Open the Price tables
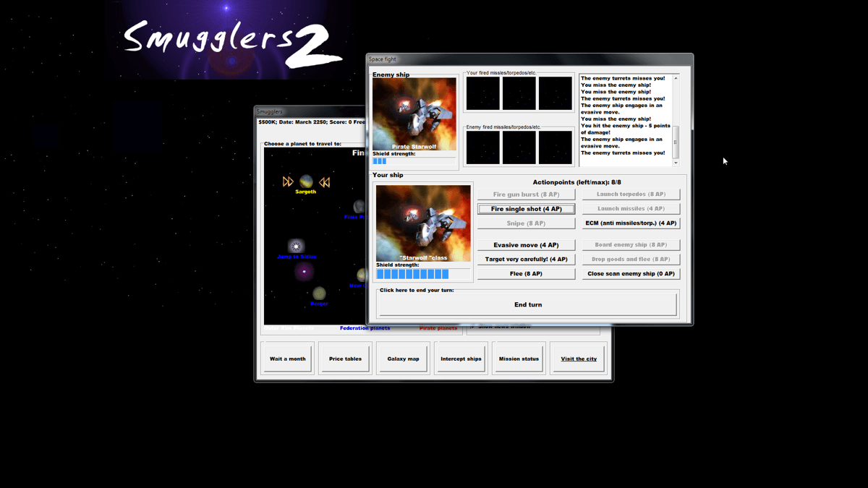Viewport: 868px width, 488px height. pos(345,359)
